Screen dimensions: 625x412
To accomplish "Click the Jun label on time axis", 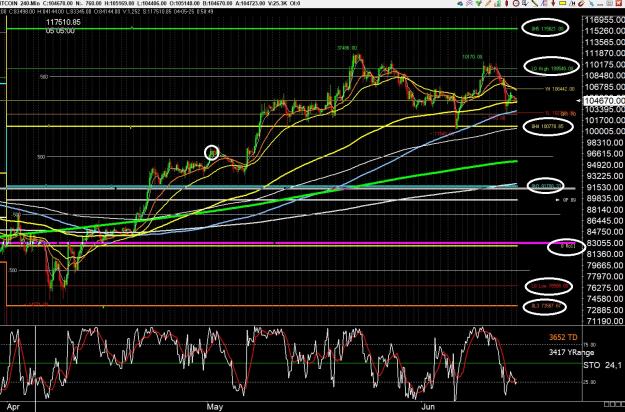I will [428, 407].
